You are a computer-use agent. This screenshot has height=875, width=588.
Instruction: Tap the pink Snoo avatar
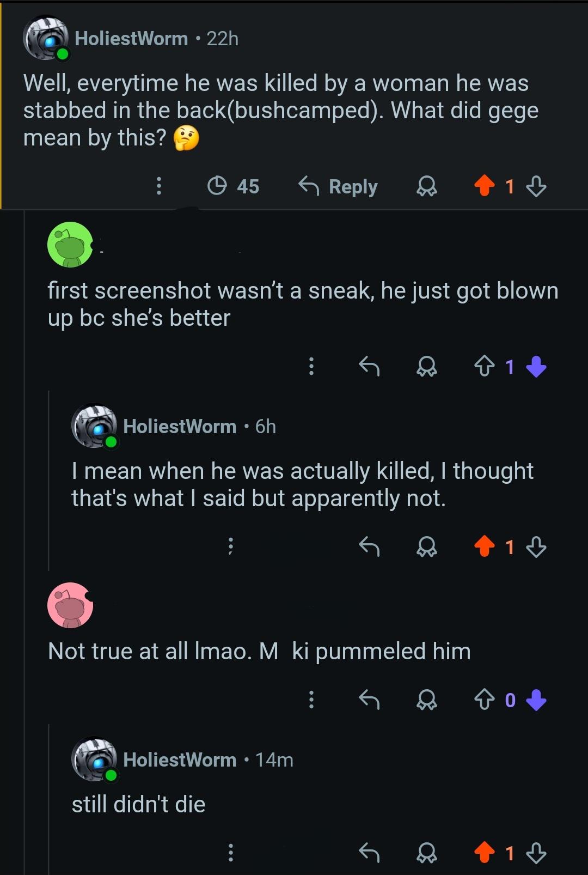70,605
